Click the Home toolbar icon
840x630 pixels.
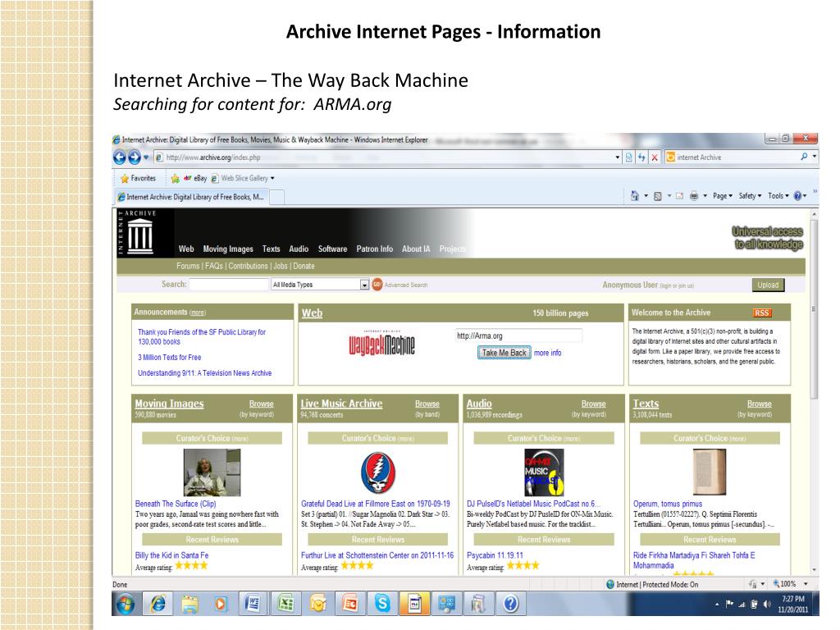(x=635, y=196)
